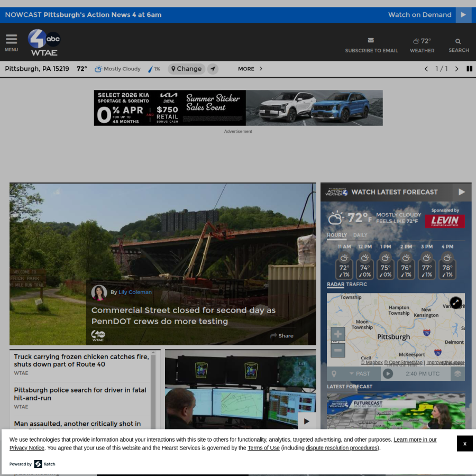Open the Mapbox attribution link

[x=372, y=362]
